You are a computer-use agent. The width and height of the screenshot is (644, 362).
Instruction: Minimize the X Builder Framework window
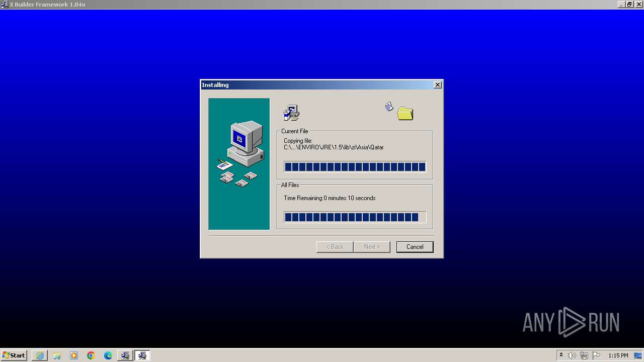(x=621, y=5)
